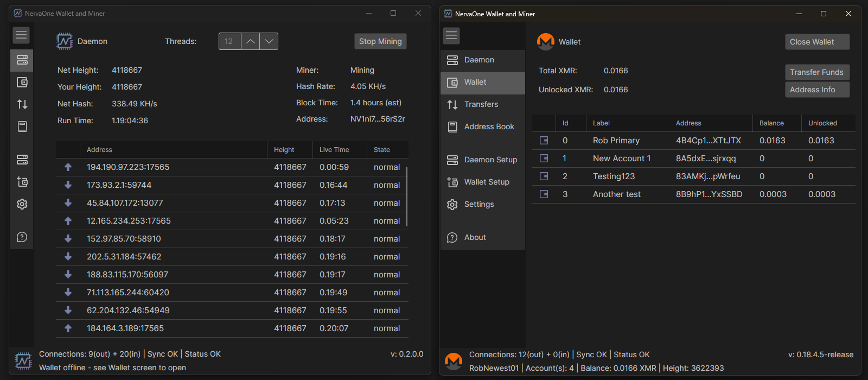This screenshot has height=380, width=868.
Task: Click version text v: 0.18.4.5-release
Action: point(821,354)
